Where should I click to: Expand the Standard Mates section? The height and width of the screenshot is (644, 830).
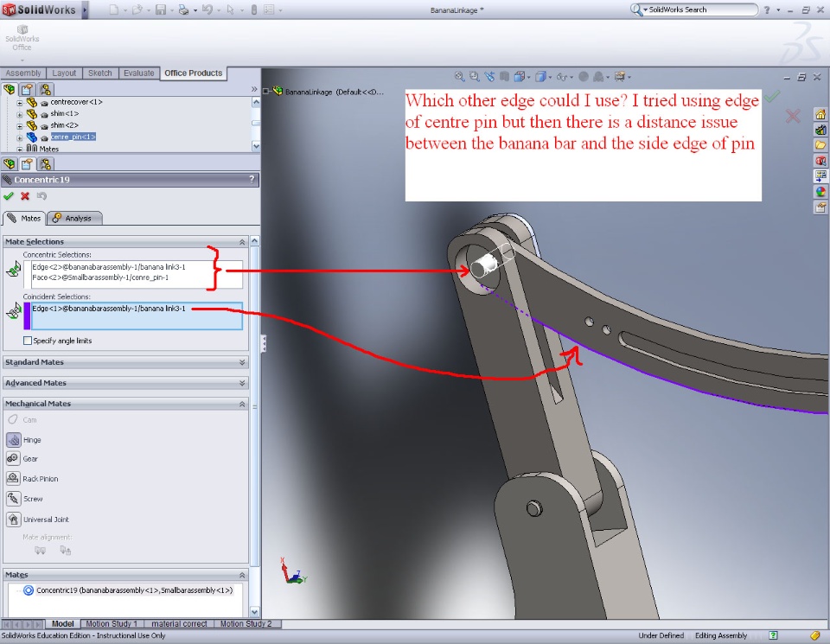coord(242,362)
